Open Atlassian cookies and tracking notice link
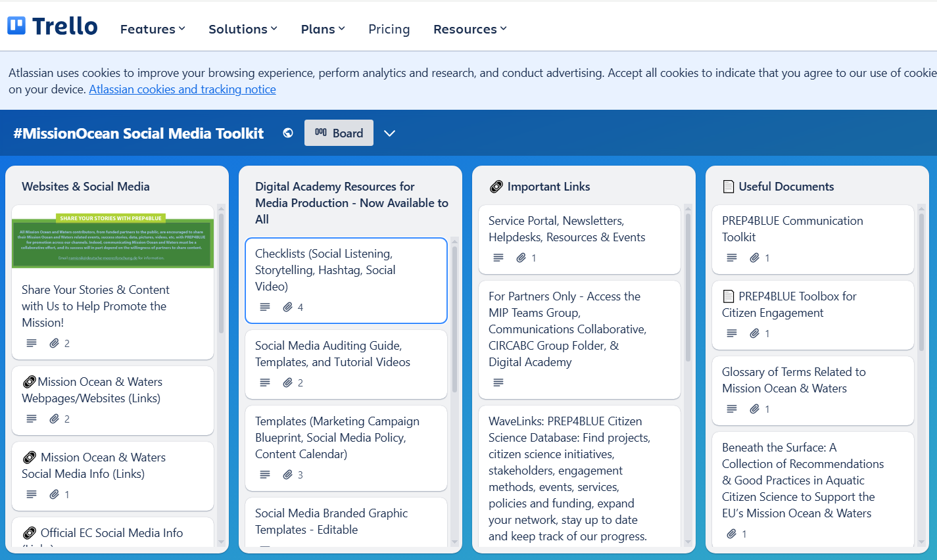Image resolution: width=937 pixels, height=560 pixels. tap(182, 89)
